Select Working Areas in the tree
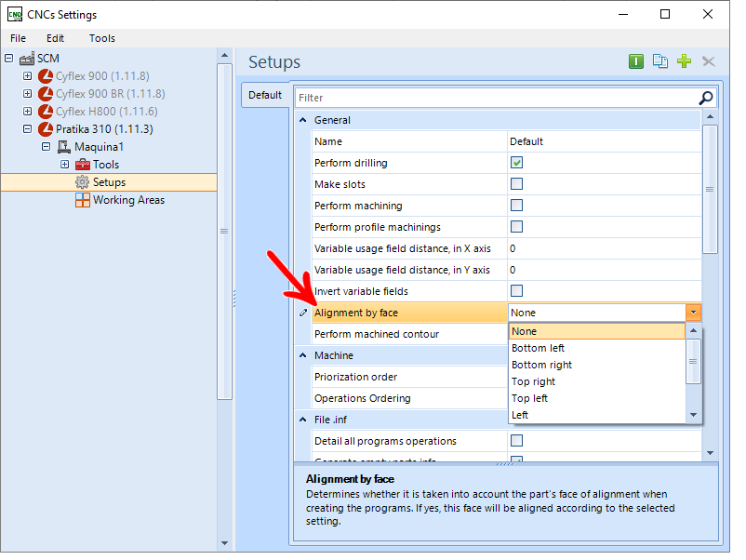The width and height of the screenshot is (746, 560). [128, 200]
